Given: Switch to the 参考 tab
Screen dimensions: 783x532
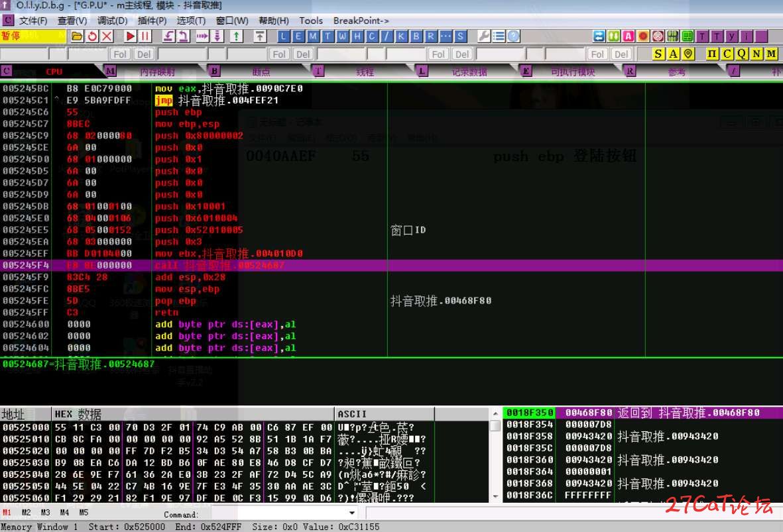Looking at the screenshot, I should [x=677, y=72].
